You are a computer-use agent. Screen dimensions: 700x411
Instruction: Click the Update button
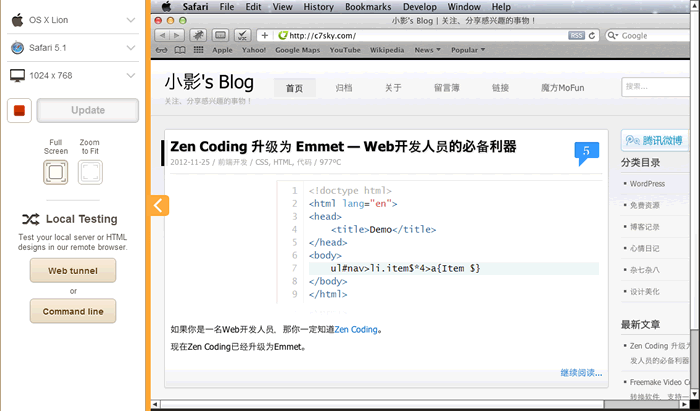coord(88,110)
